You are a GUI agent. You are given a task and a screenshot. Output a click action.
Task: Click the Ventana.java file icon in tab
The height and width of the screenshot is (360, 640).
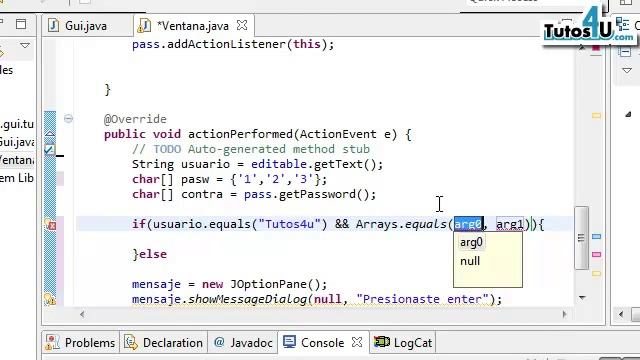[x=144, y=26]
